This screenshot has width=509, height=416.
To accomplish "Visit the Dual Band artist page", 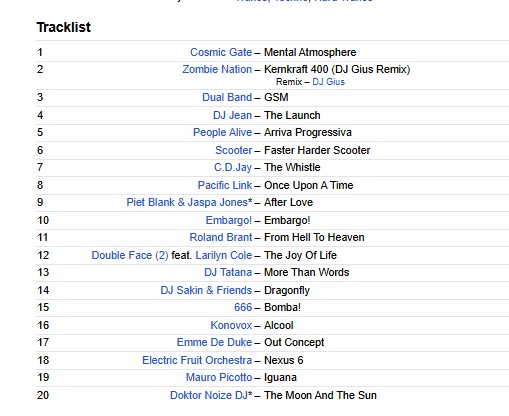I will [x=227, y=97].
